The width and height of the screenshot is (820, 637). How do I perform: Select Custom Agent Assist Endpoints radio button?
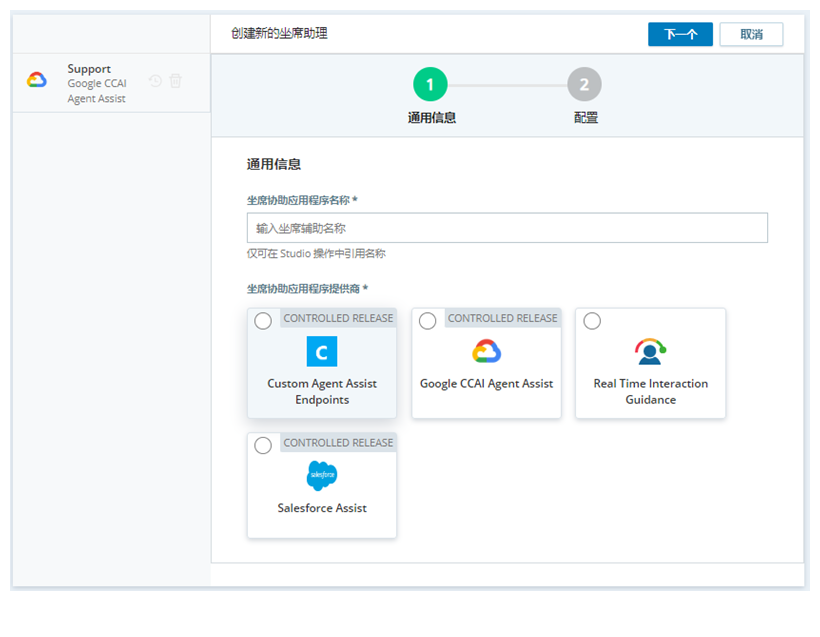tap(263, 321)
